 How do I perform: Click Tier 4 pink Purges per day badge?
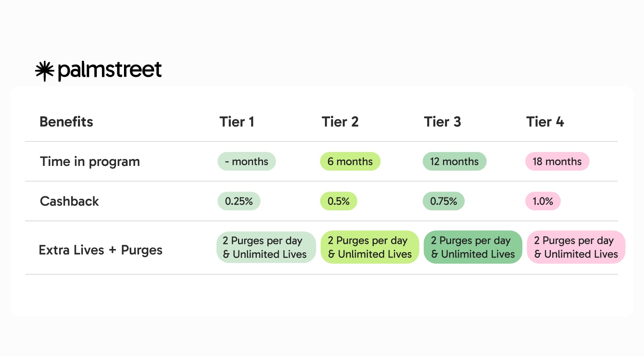click(x=576, y=247)
